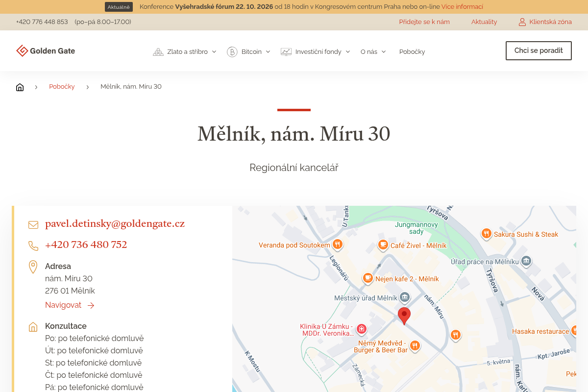Open the Aktuality link
The width and height of the screenshot is (588, 392).
pyautogui.click(x=484, y=22)
